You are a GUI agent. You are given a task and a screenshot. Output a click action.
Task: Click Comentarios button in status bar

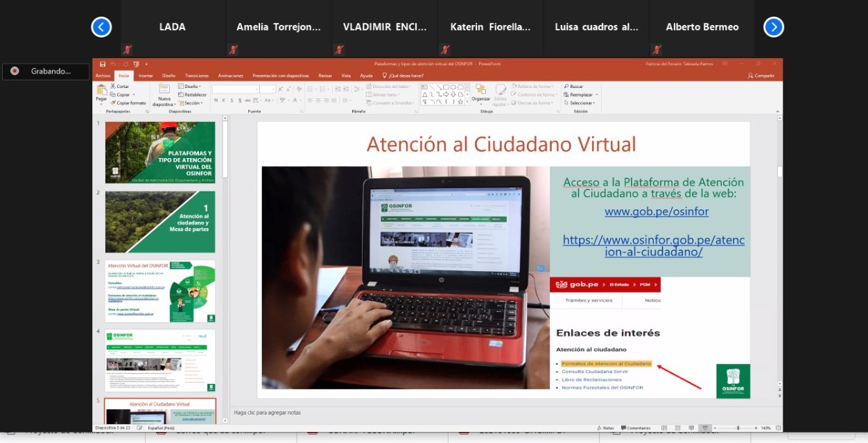tap(634, 428)
